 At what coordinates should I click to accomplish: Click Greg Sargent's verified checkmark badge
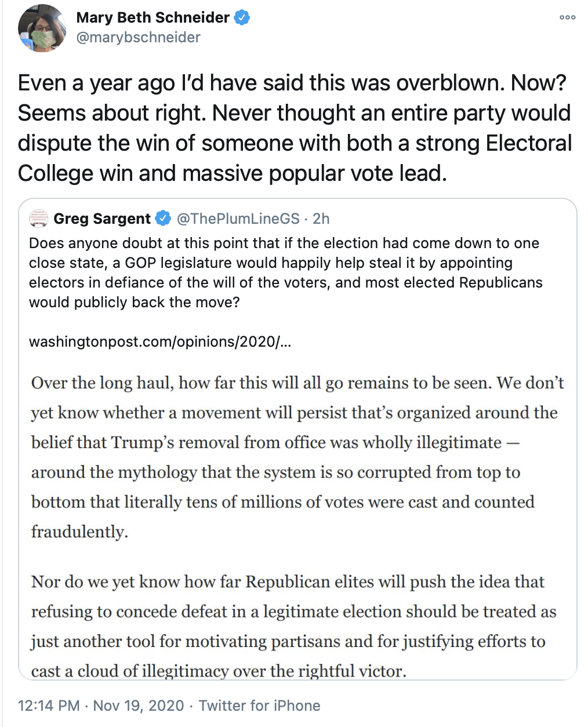click(164, 219)
